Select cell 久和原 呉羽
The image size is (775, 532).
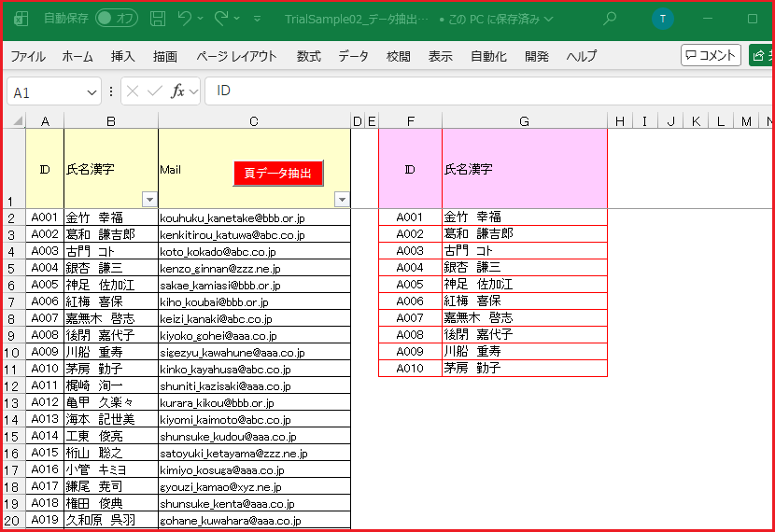111,520
